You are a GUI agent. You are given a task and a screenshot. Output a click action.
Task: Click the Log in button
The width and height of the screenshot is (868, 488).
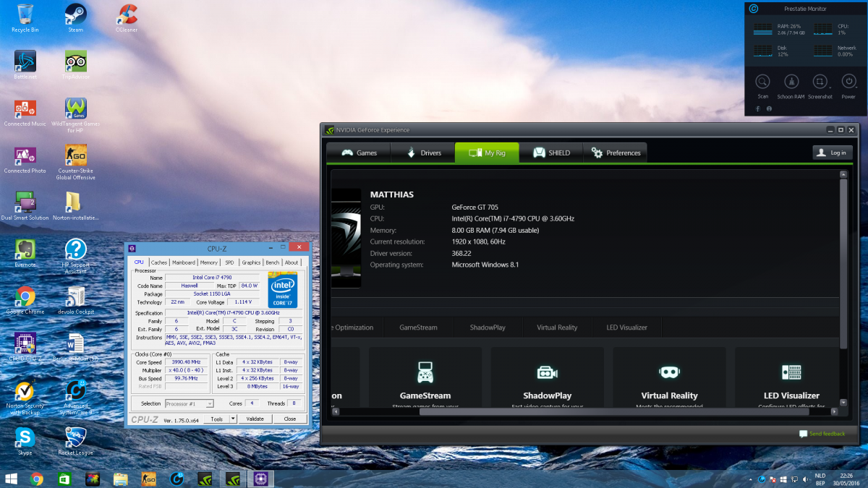[x=832, y=153]
